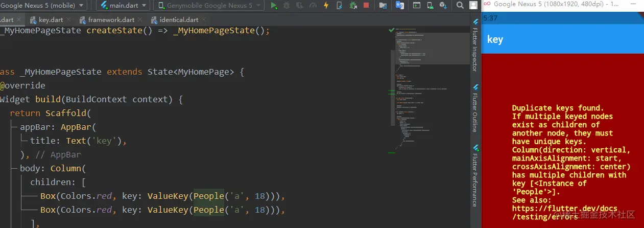Close the framework.dart tab
The width and height of the screenshot is (644, 228).
[140, 19]
